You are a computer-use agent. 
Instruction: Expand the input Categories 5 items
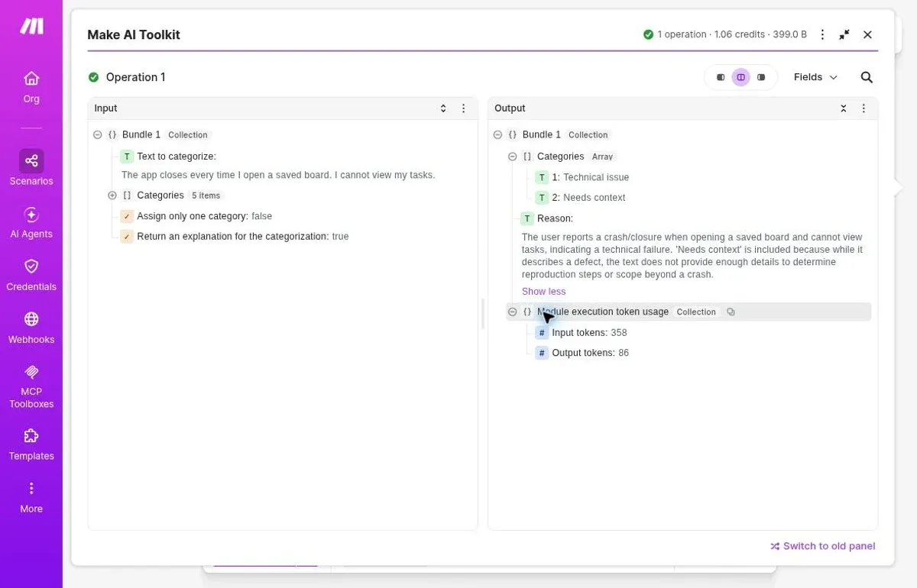(112, 195)
